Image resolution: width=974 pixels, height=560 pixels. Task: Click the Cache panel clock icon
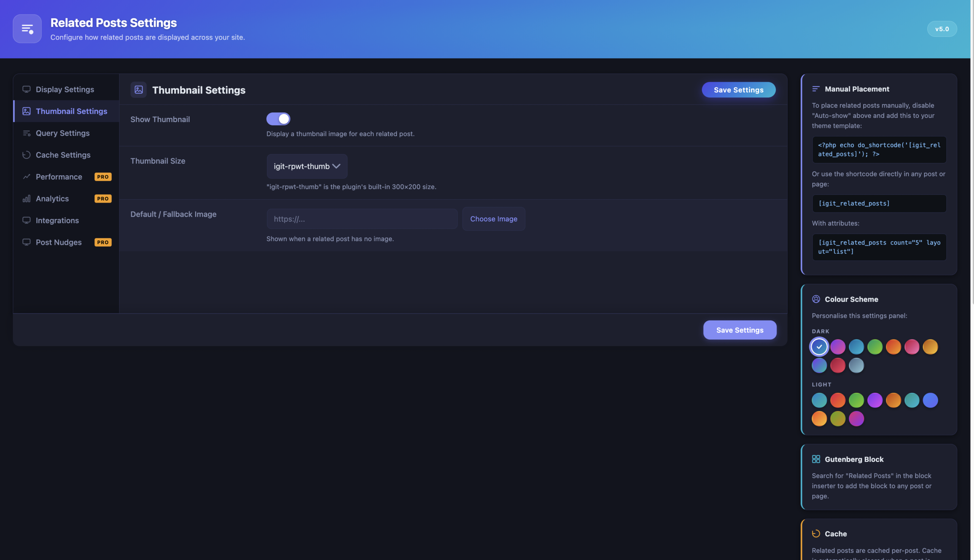[816, 533]
